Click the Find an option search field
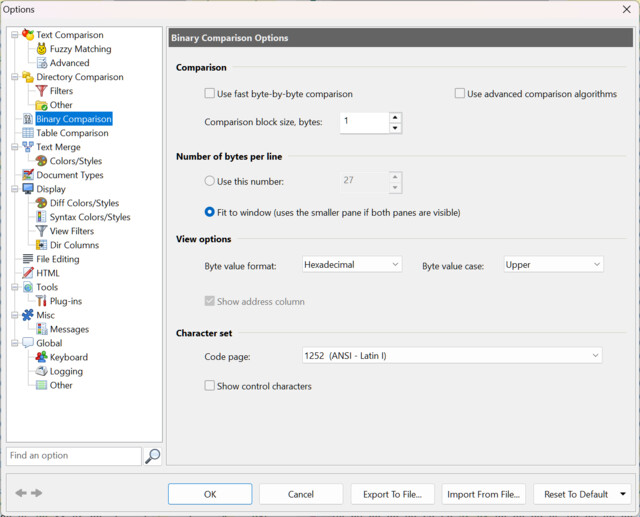The width and height of the screenshot is (640, 517). 74,456
